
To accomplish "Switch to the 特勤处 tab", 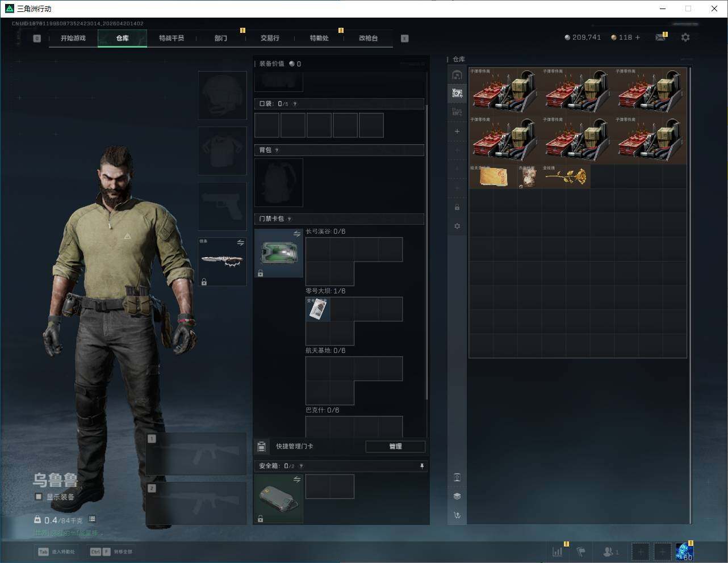I will pos(319,38).
